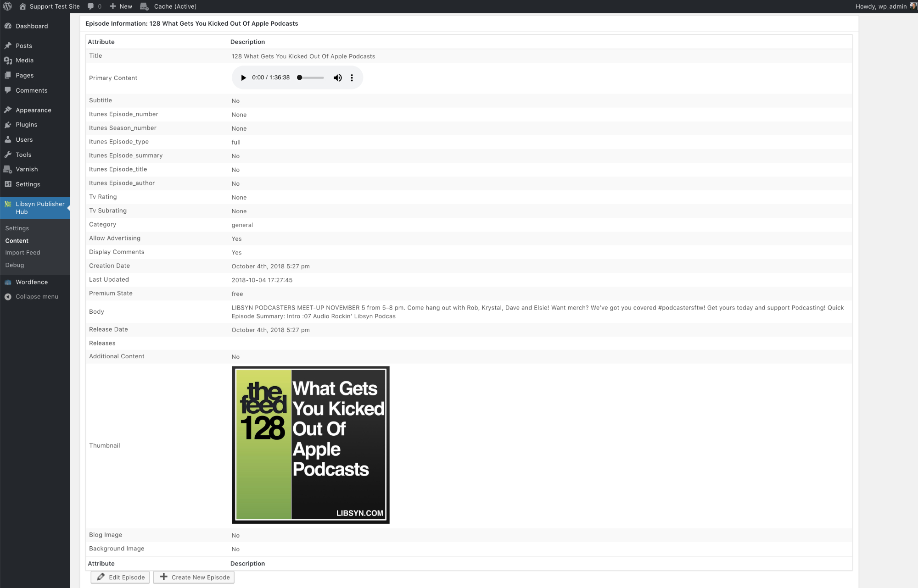Open Libsyn Settings submenu item

tap(17, 228)
